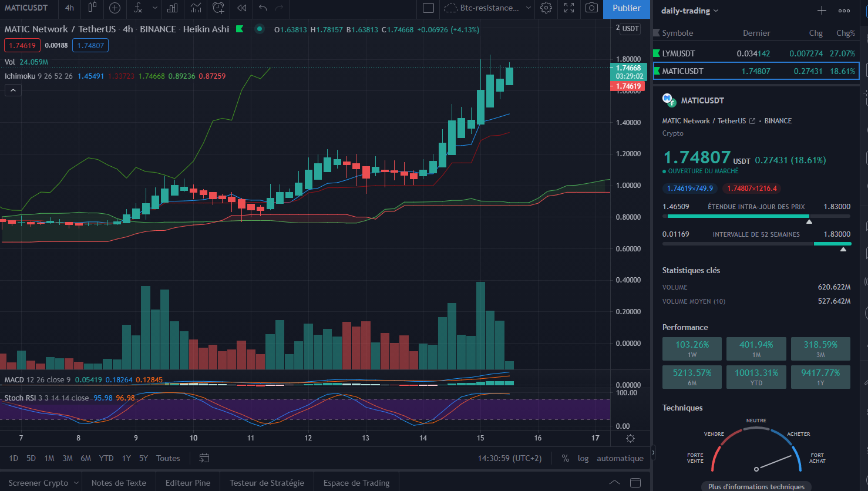This screenshot has width=868, height=491.
Task: Open the Btc-resistance layout dropdown arrow
Action: (x=528, y=8)
